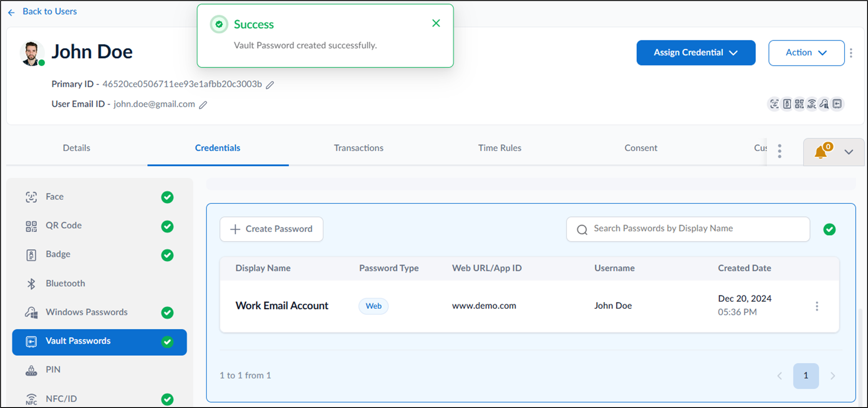The height and width of the screenshot is (408, 868).
Task: Select page 1 in pagination
Action: [x=806, y=376]
